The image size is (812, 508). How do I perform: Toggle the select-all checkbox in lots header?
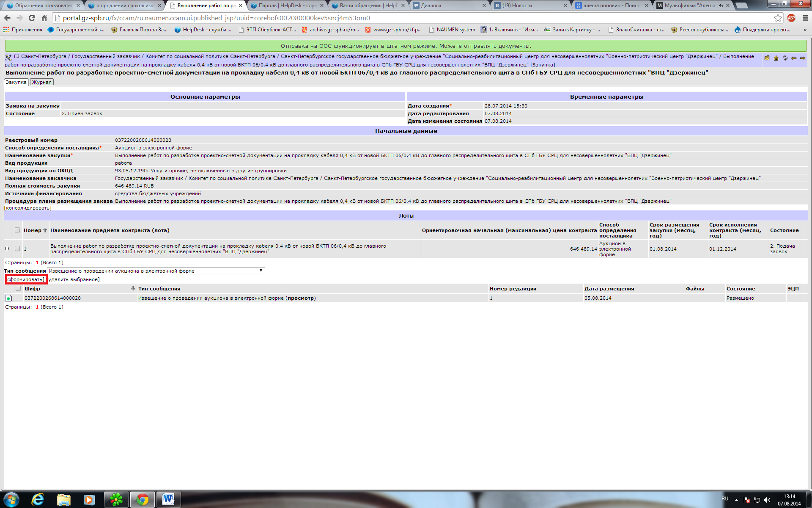17,230
